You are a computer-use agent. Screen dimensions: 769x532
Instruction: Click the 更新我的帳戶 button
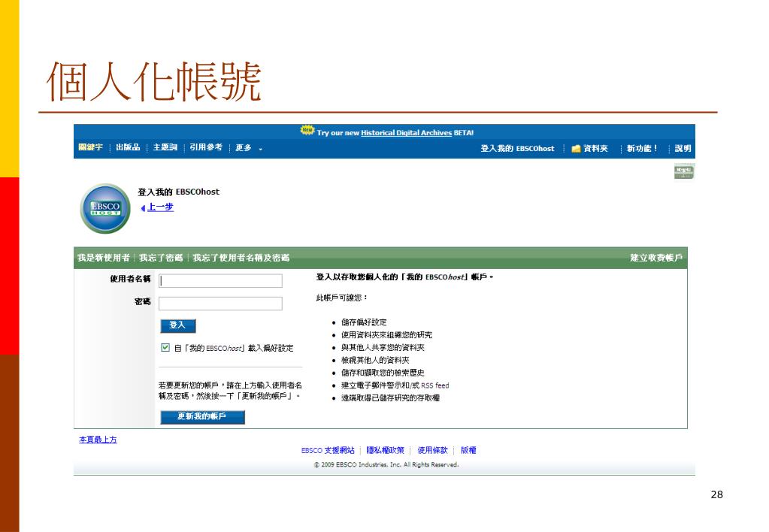coord(202,417)
